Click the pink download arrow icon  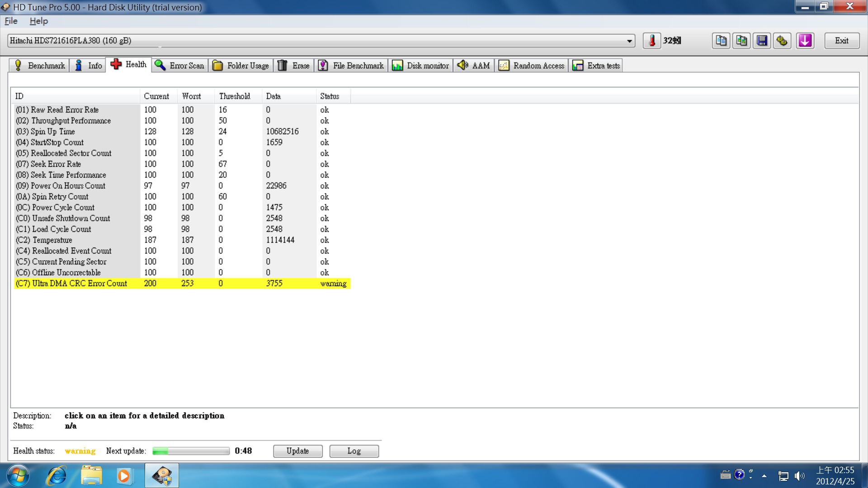pos(805,41)
